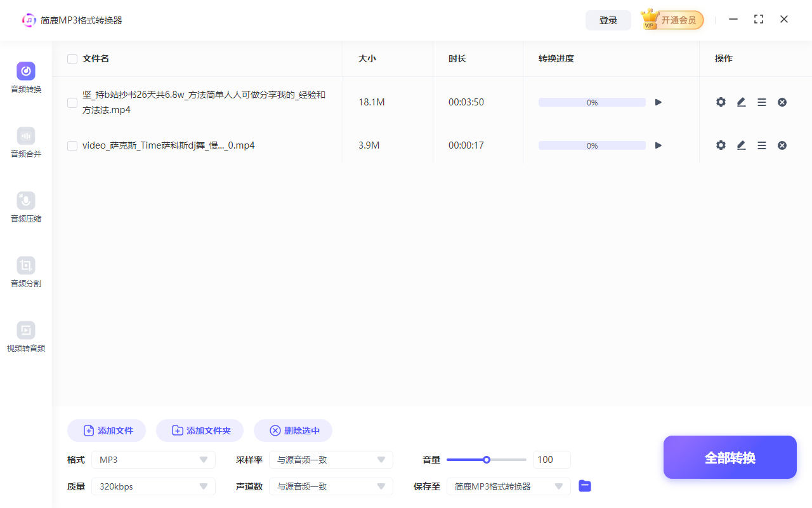Click the 开通会员 VIP membership button

pos(672,20)
